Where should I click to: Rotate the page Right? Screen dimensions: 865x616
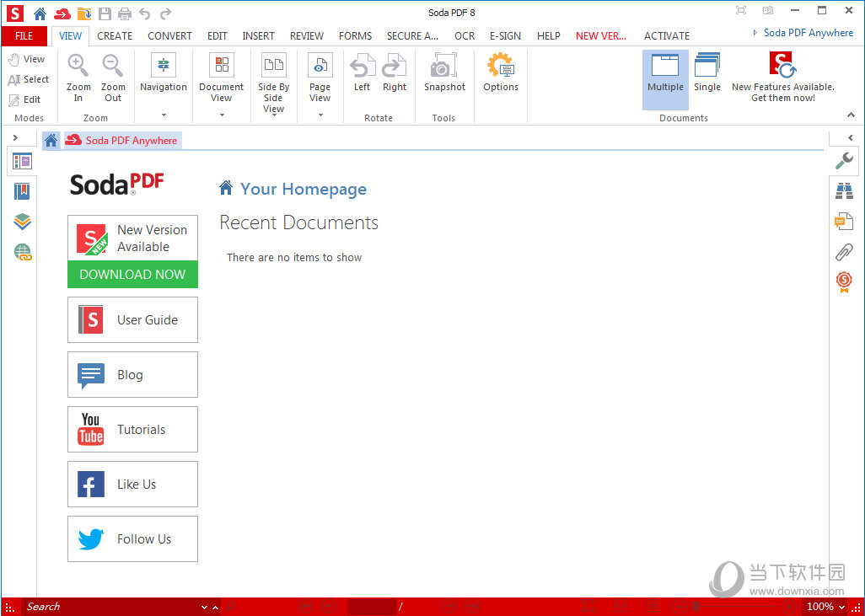(x=395, y=72)
